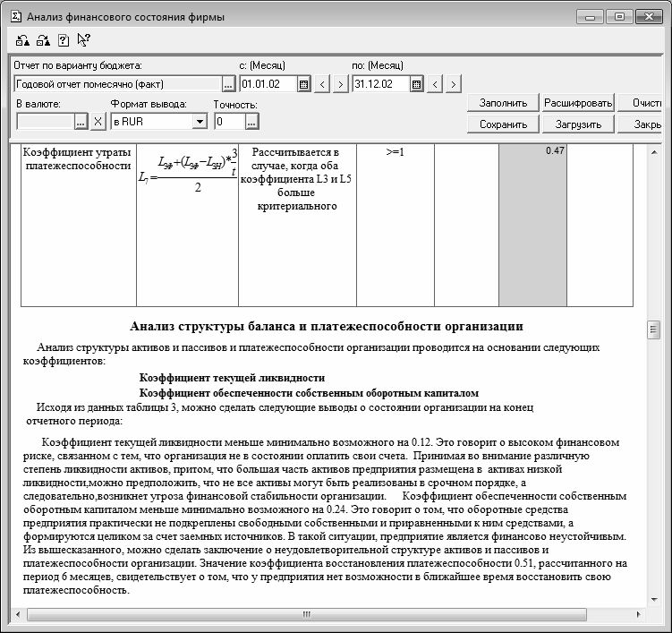Click the empty 'В валюте' input field
Image resolution: width=672 pixels, height=633 pixels.
46,122
